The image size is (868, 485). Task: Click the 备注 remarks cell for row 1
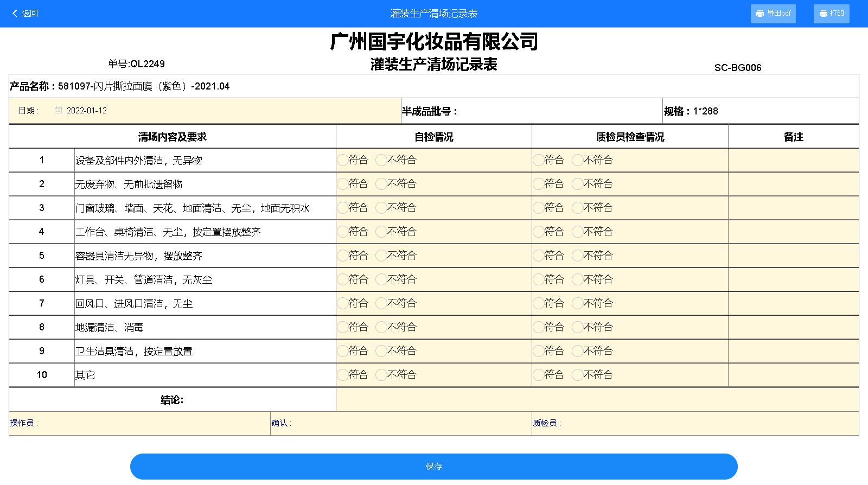click(x=793, y=160)
